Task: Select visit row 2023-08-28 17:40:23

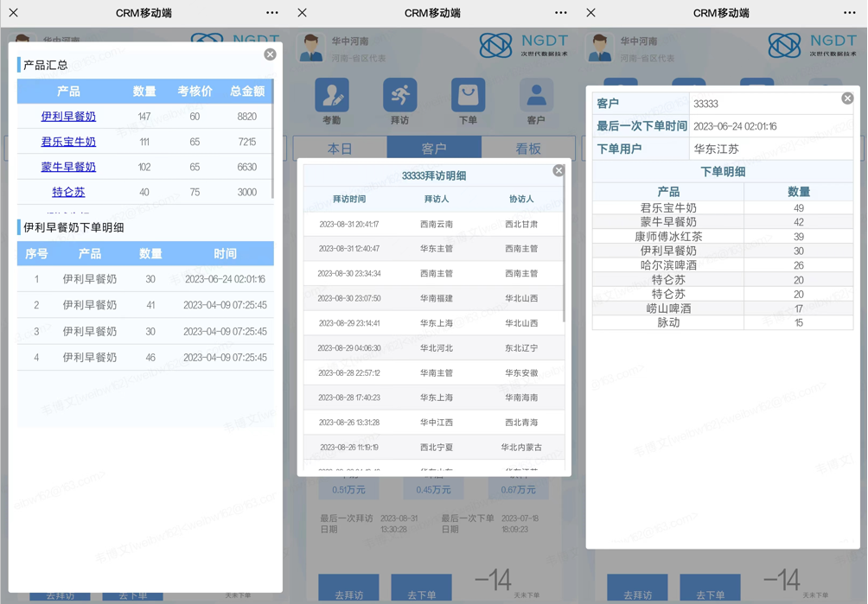Action: (x=434, y=397)
